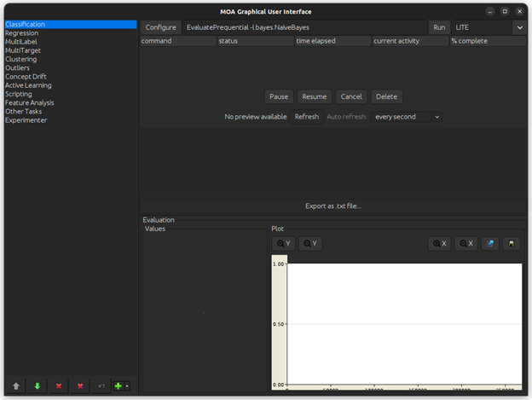Zoom in on the plot X axis
Screen dimensions: 532x400
click(x=440, y=244)
